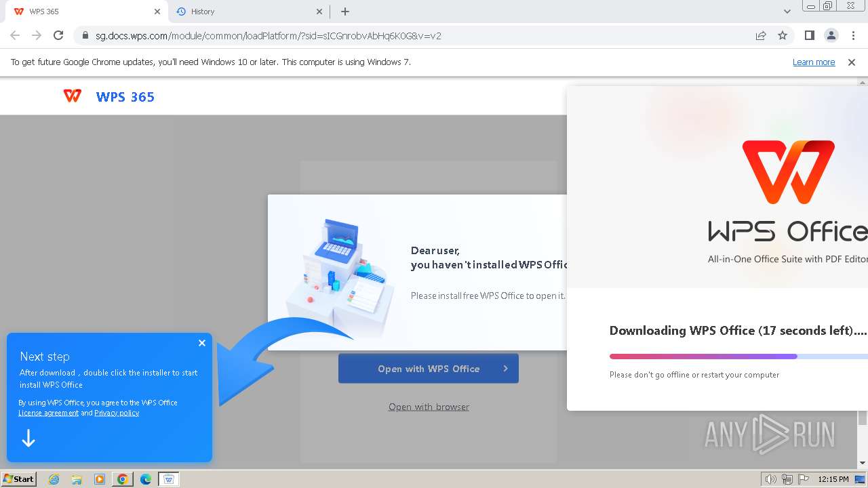The width and height of the screenshot is (868, 488).
Task: Launch Internet Explorer from taskbar
Action: tap(54, 479)
